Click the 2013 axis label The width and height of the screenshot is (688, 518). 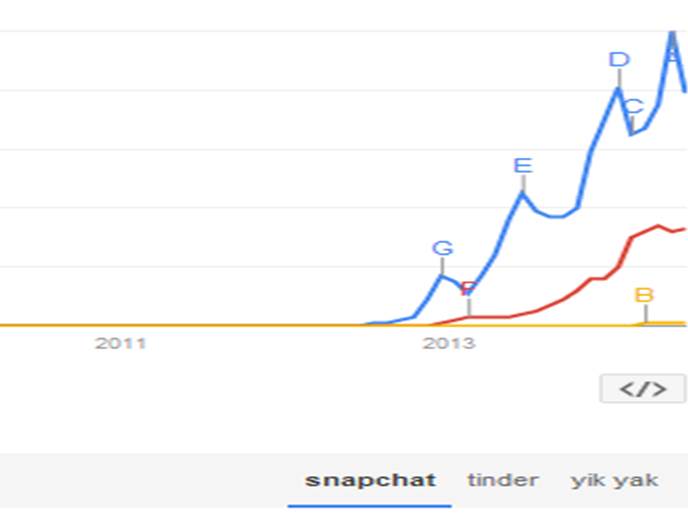click(448, 344)
